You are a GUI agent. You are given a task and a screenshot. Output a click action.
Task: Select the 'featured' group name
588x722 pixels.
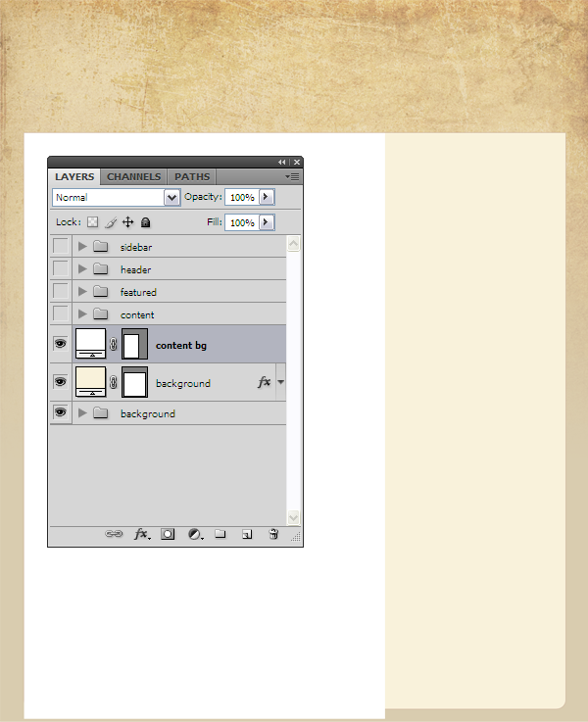tap(138, 292)
